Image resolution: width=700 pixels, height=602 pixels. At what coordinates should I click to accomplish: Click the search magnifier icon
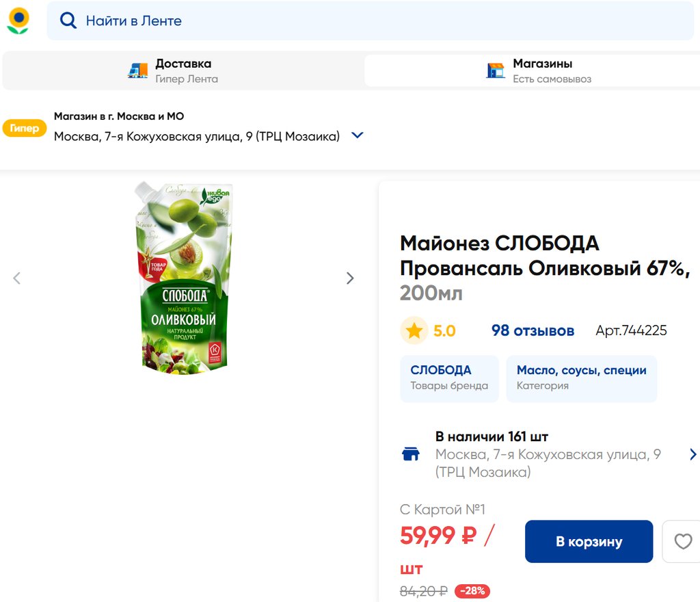[68, 21]
